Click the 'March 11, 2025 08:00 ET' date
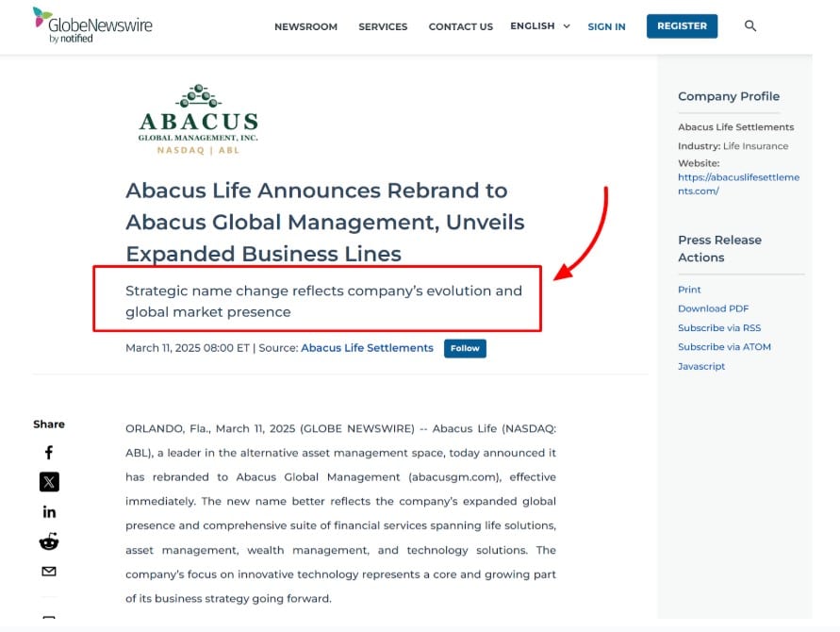840x632 pixels. (188, 348)
